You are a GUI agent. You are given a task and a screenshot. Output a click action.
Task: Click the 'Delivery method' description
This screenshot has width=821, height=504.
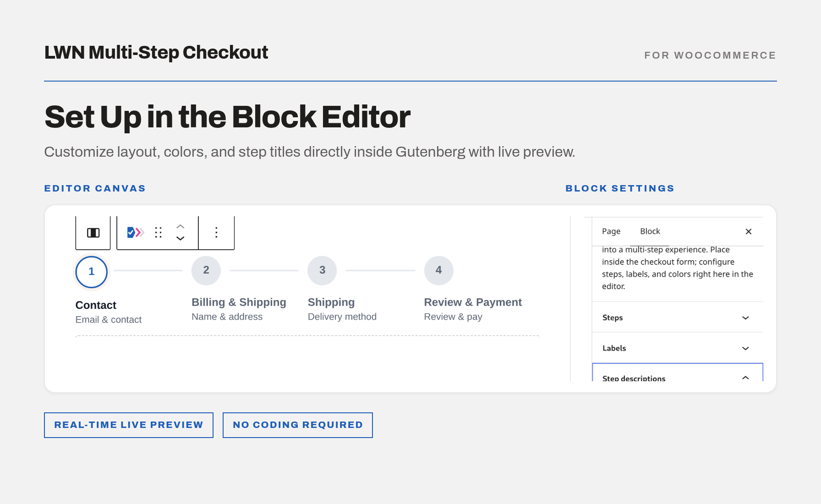pyautogui.click(x=342, y=317)
